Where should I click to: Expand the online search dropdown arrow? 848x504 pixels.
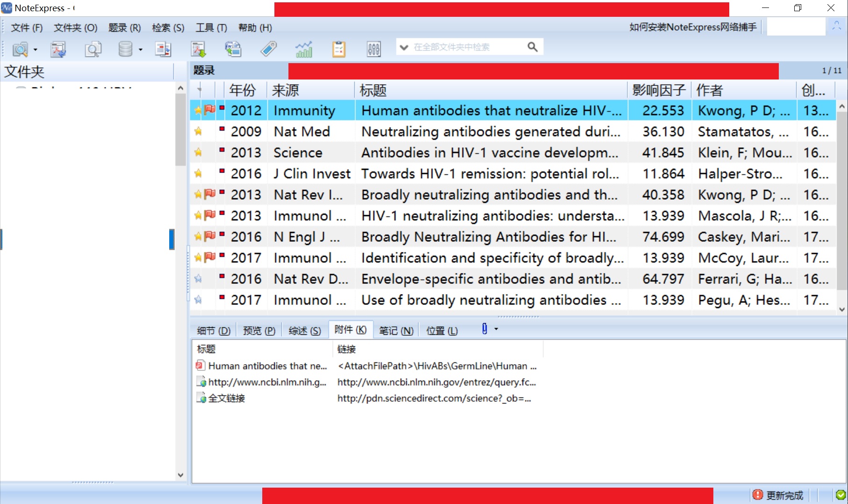coord(35,50)
